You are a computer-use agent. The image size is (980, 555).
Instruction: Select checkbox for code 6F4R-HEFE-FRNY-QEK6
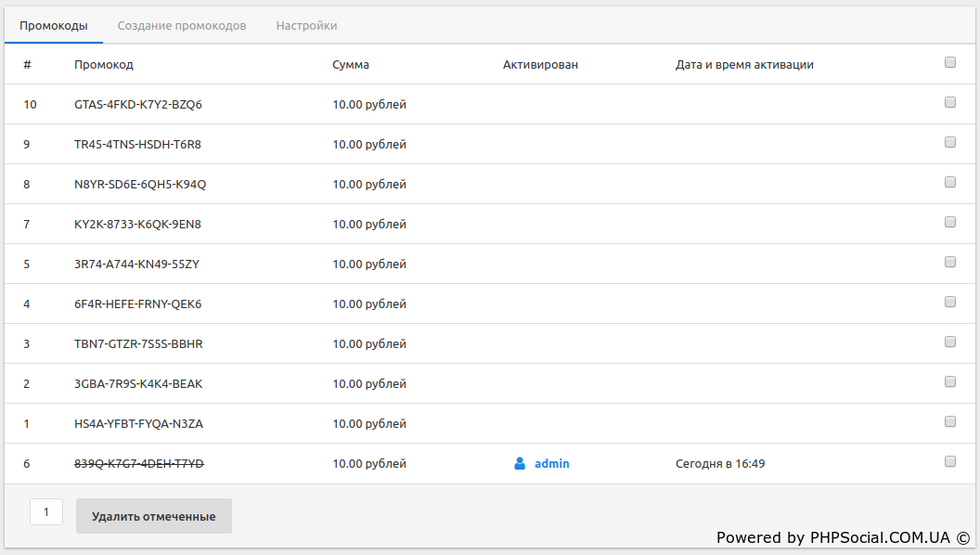tap(949, 303)
